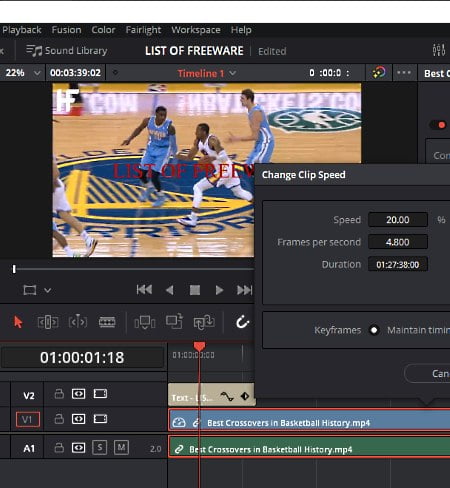450x488 pixels.
Task: Click speed change icon on V1 clip
Action: click(x=179, y=423)
